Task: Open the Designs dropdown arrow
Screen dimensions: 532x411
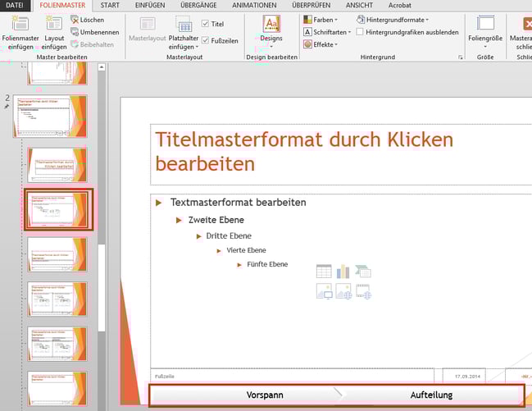Action: pos(271,46)
